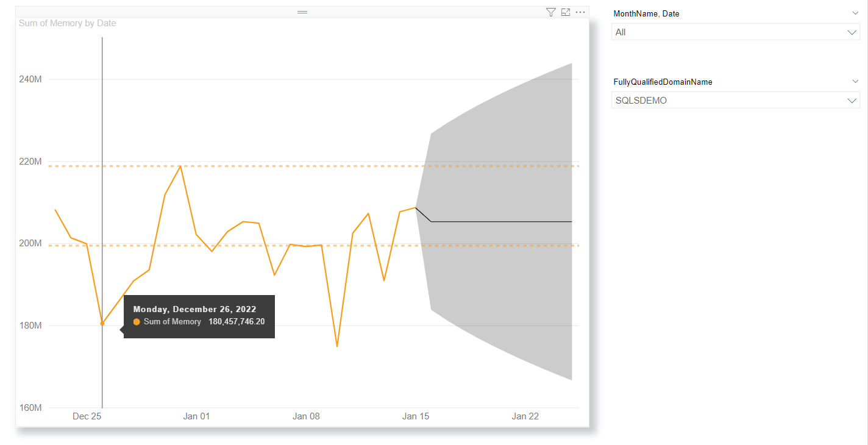Image resolution: width=868 pixels, height=445 pixels.
Task: Click the MonthName, Date slicer title
Action: pos(646,13)
